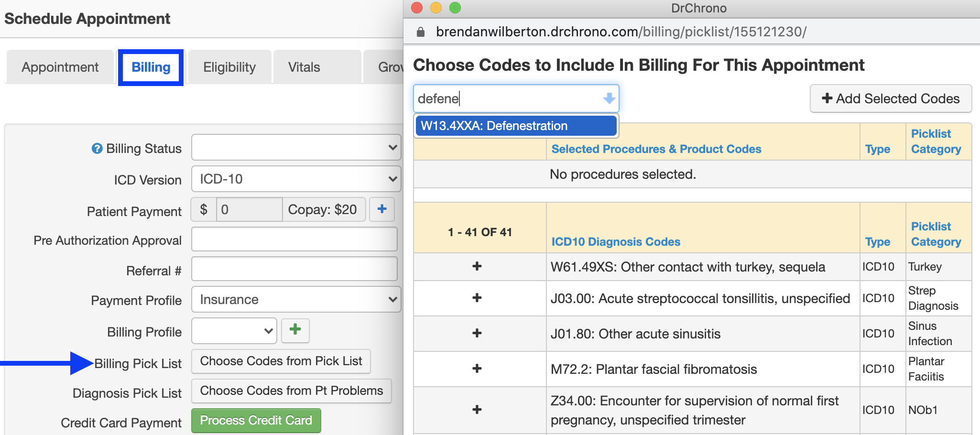
Task: Click the Referral # input field
Action: tap(294, 269)
